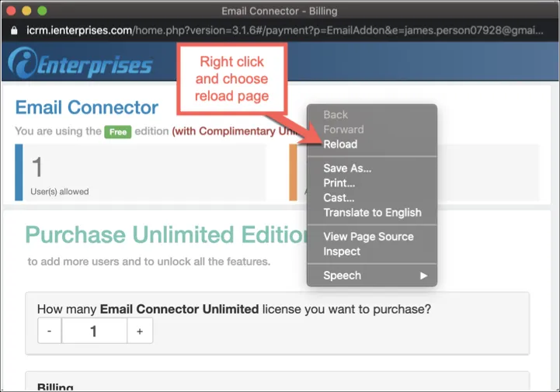Click the URL in the address bar

284,30
